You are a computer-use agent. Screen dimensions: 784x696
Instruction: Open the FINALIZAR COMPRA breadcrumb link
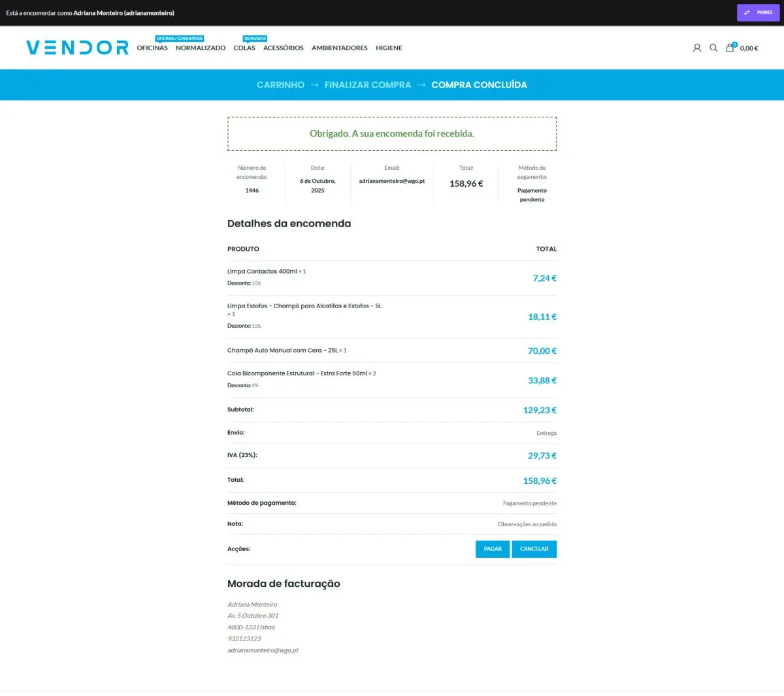coord(367,84)
